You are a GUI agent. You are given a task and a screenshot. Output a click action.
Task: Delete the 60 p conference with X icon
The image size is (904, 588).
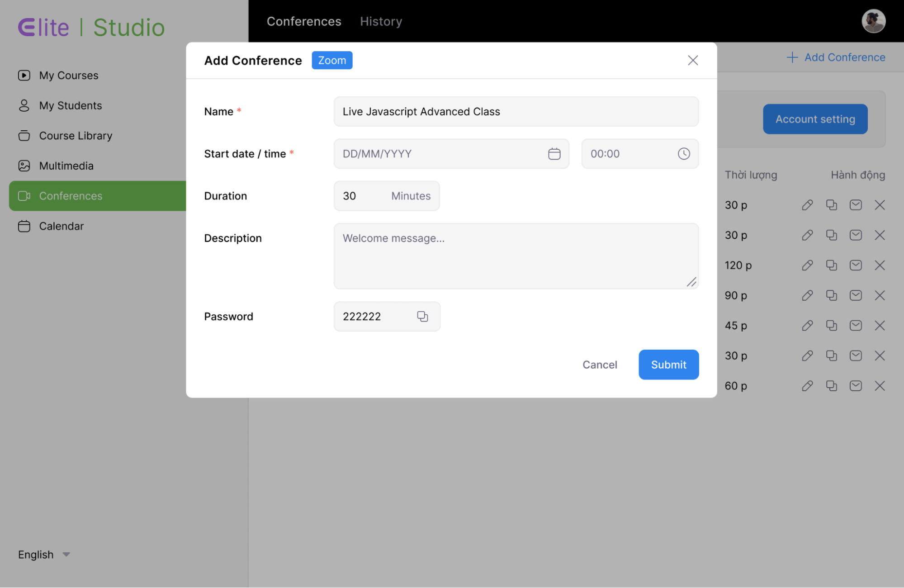[x=880, y=386]
